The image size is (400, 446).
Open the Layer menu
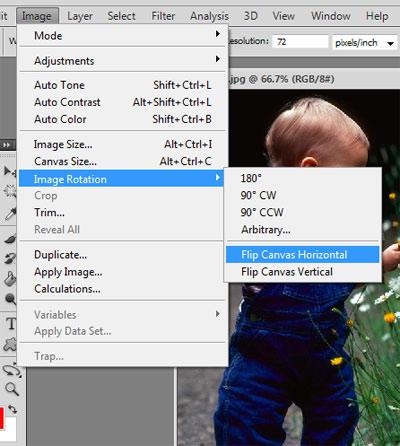point(80,16)
